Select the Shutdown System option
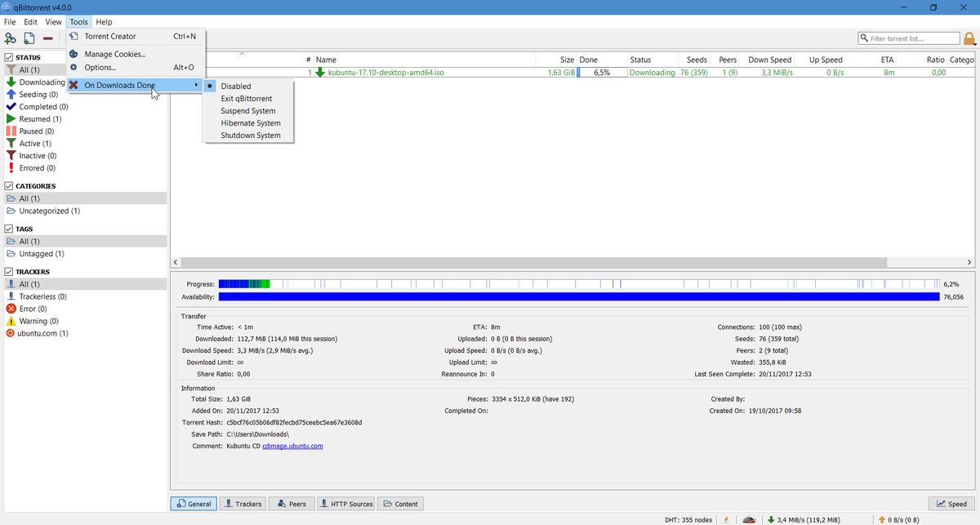Screen dimensions: 980x525 click(x=250, y=136)
